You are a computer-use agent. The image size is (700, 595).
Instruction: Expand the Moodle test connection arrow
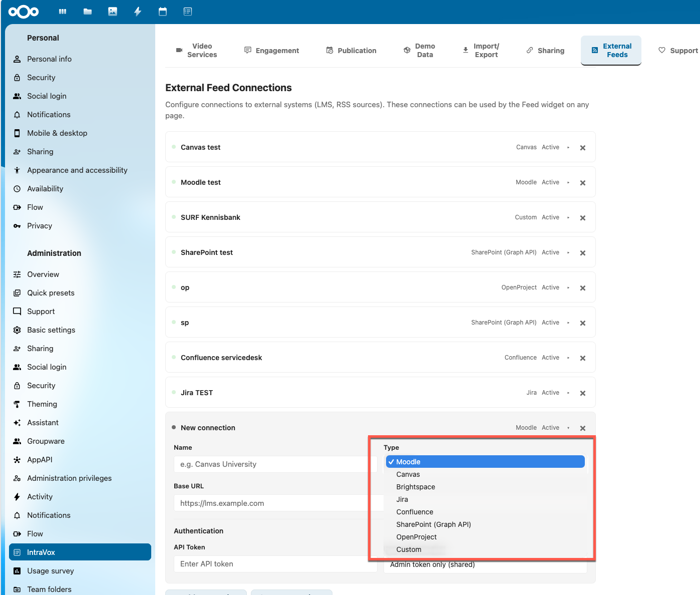[568, 182]
